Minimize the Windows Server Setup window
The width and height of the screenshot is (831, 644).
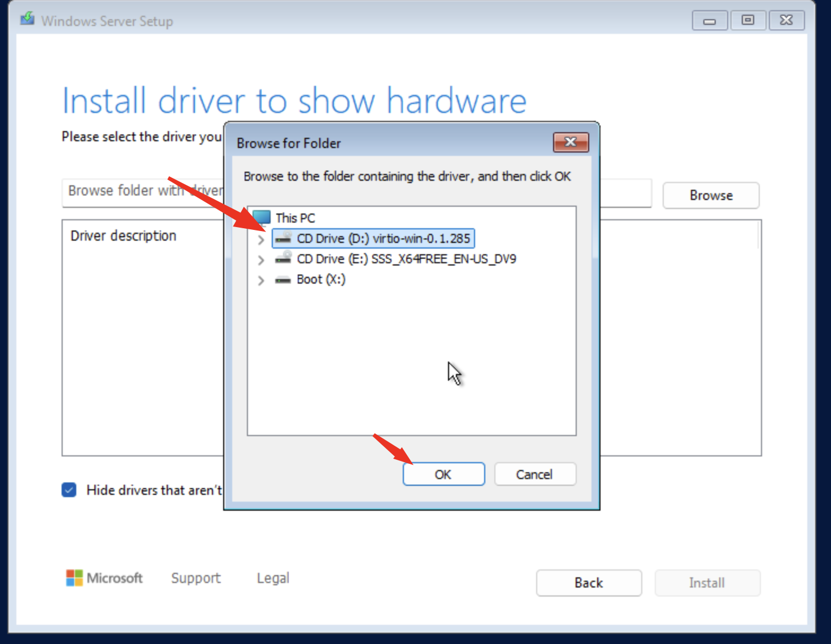[710, 20]
